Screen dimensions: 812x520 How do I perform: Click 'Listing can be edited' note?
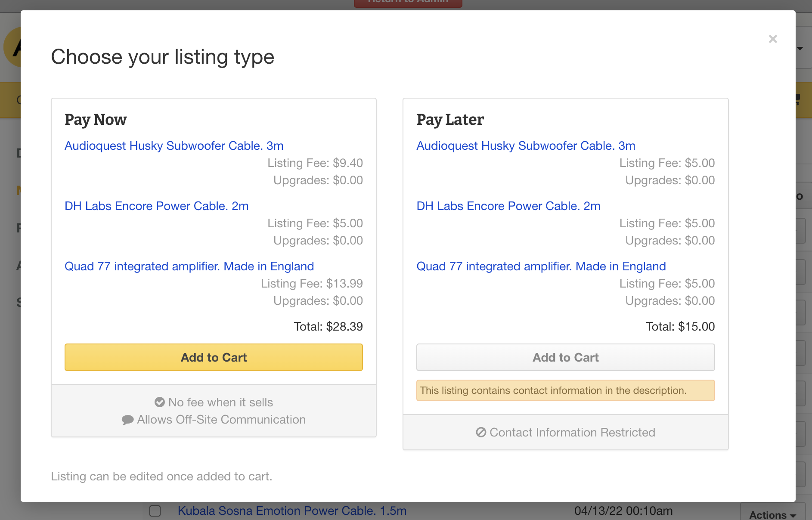161,477
